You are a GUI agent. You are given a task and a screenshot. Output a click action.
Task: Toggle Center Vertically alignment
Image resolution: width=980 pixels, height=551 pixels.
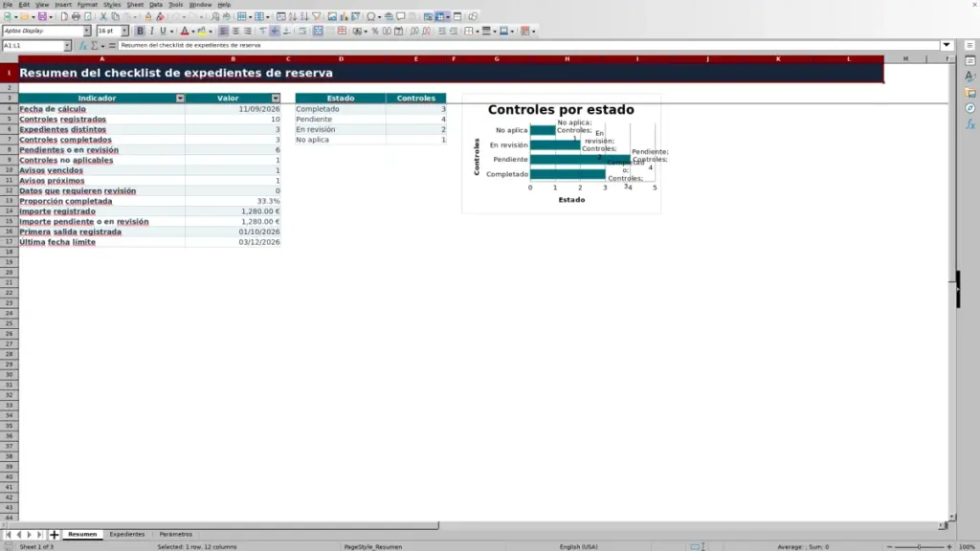click(x=275, y=31)
